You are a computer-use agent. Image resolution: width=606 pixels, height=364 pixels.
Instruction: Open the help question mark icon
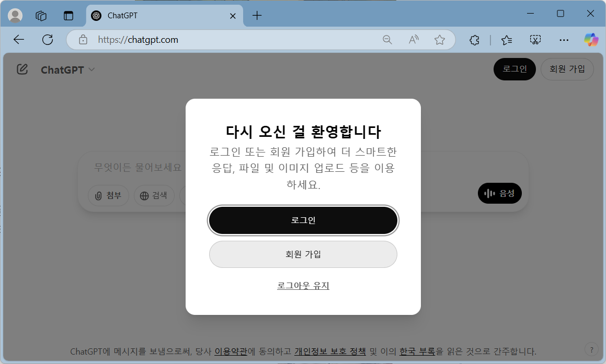tap(591, 350)
